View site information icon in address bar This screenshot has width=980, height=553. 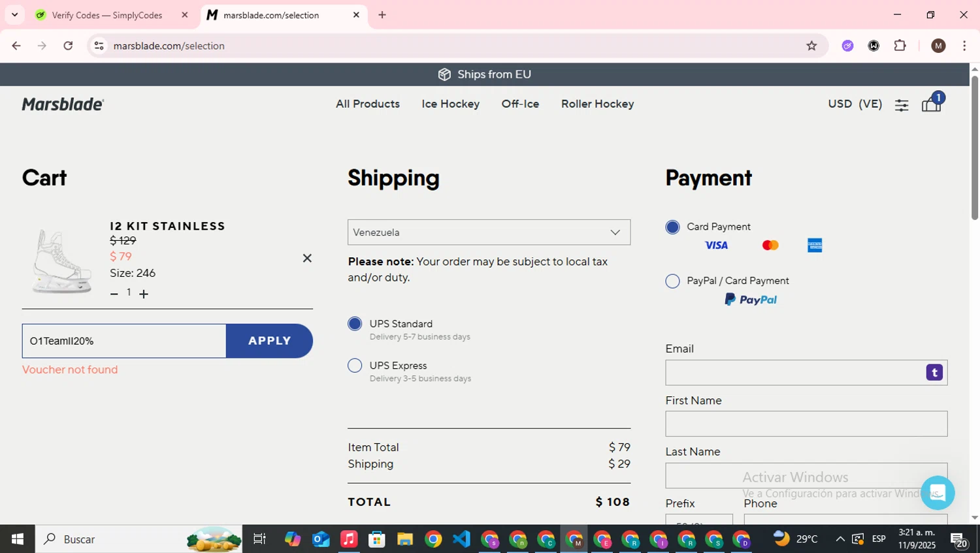99,46
